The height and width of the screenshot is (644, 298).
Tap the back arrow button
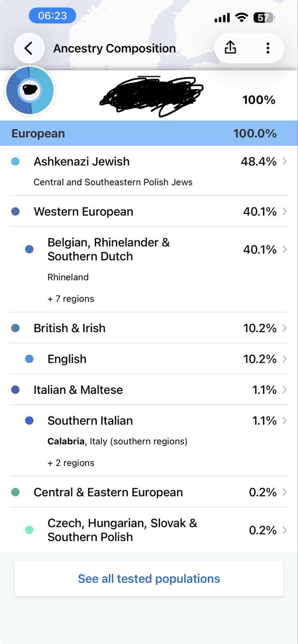tap(28, 48)
